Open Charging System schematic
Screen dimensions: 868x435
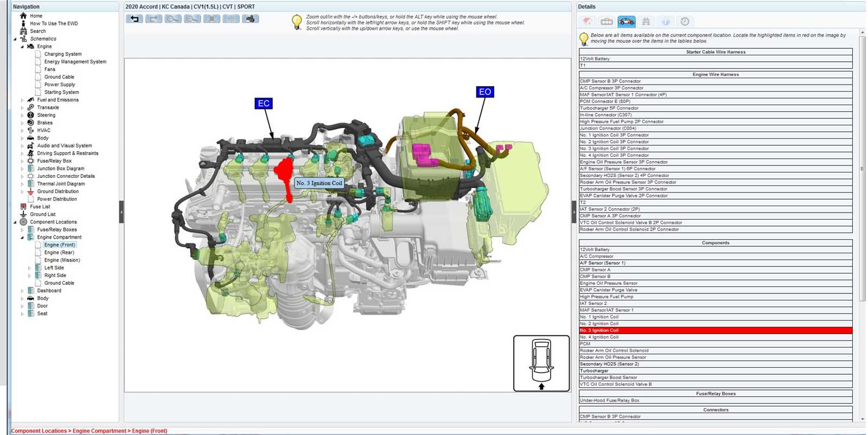(x=63, y=54)
